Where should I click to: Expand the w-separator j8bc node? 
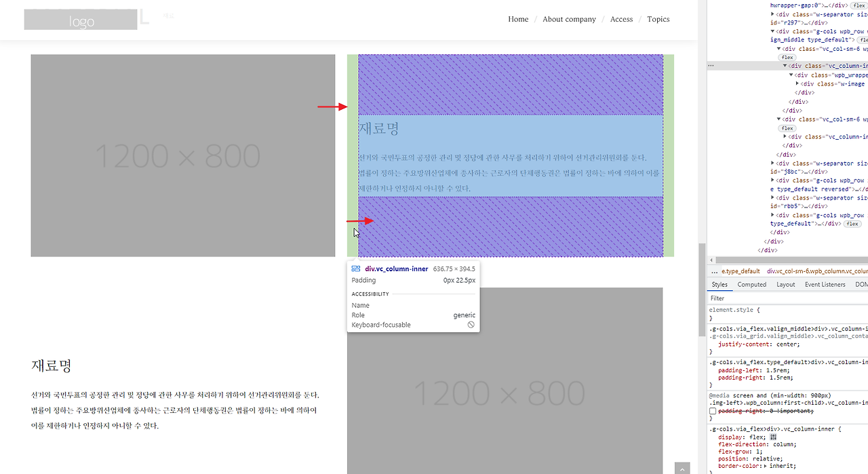773,163
